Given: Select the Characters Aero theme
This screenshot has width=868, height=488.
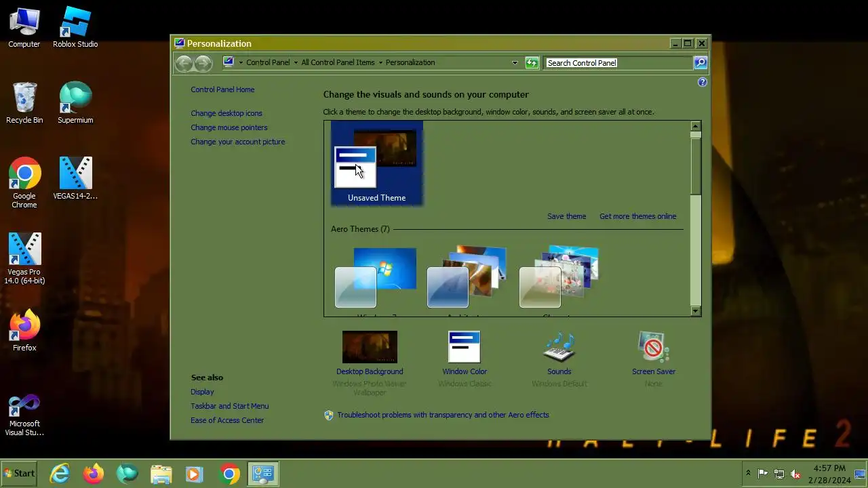Looking at the screenshot, I should [559, 280].
